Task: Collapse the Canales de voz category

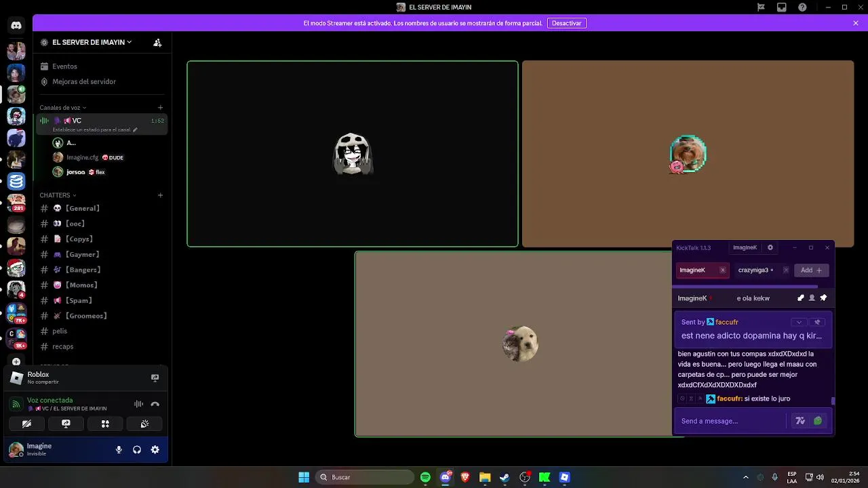Action: click(x=63, y=107)
